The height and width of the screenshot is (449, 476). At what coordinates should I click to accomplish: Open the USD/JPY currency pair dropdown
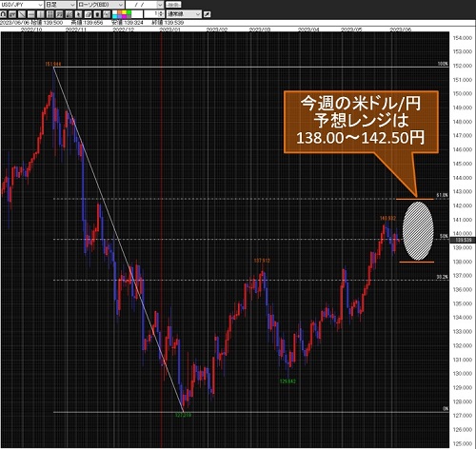(x=22, y=5)
